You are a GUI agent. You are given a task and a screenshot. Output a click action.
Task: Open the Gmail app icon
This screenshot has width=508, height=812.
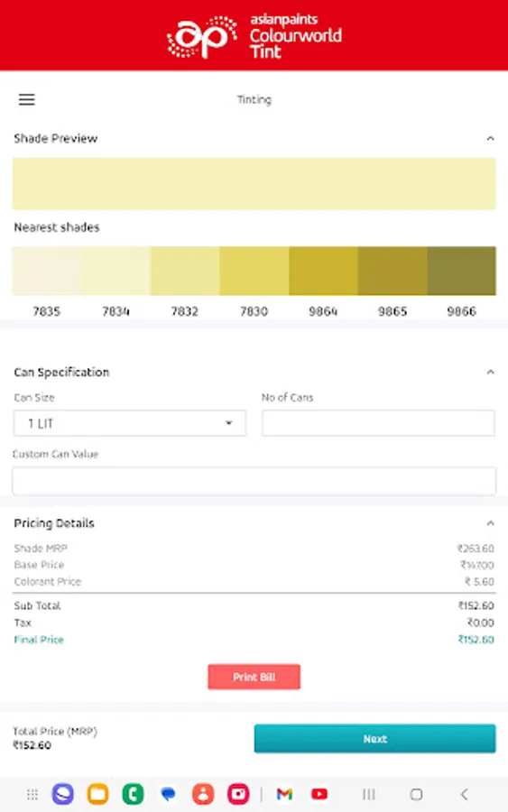tap(284, 794)
